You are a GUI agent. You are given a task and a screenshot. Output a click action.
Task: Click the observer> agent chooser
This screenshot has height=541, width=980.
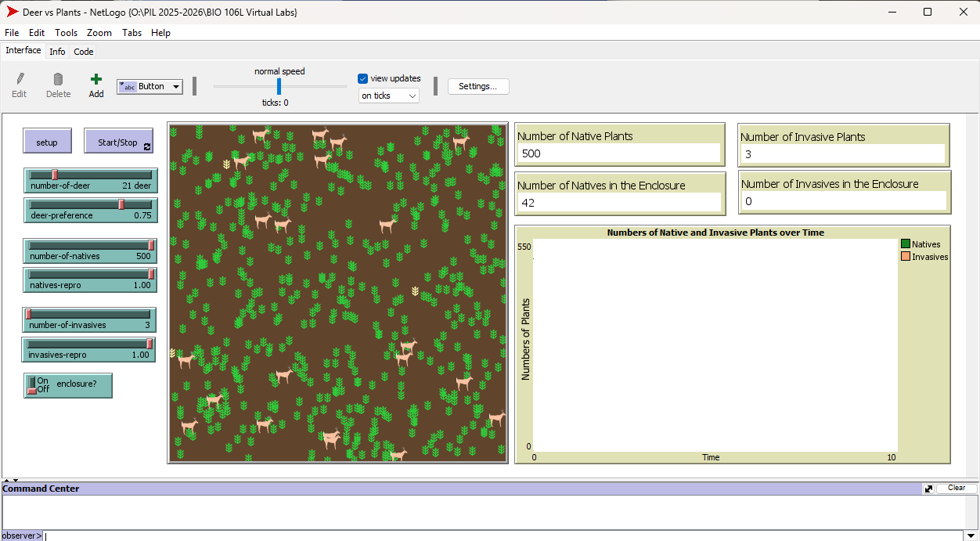click(22, 536)
